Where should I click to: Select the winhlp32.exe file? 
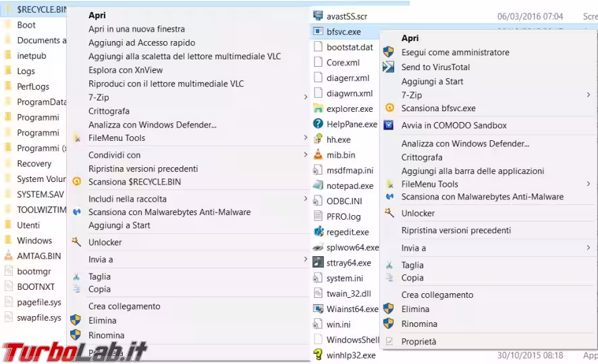(x=351, y=355)
